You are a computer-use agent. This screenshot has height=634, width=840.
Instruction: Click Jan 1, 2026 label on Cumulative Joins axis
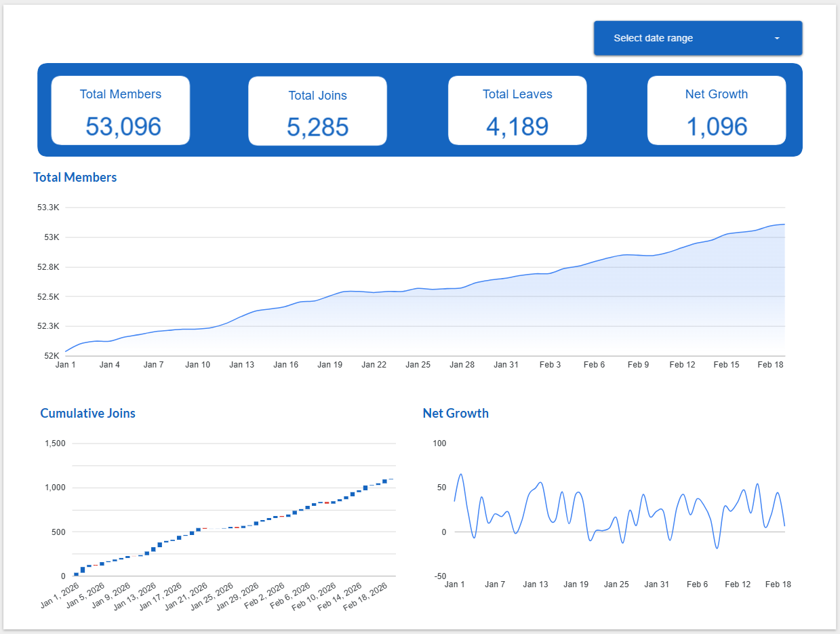click(x=60, y=596)
